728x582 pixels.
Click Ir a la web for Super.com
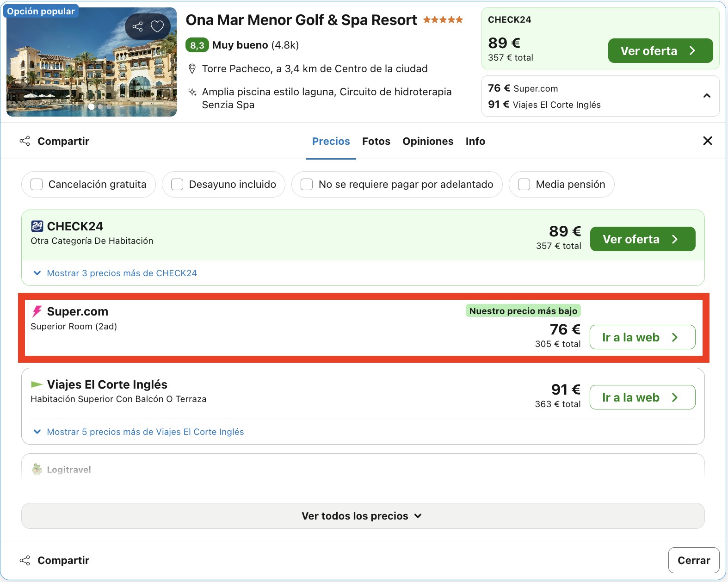pos(643,337)
